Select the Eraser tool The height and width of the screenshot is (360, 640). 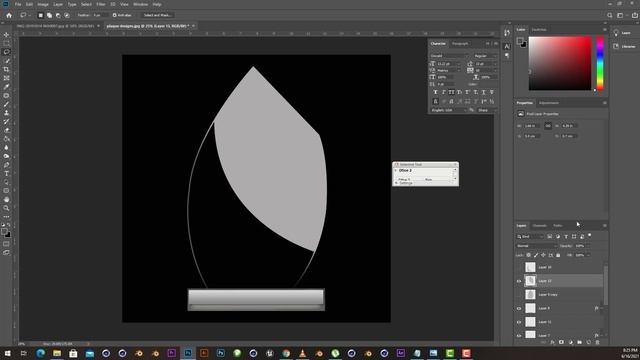point(6,130)
